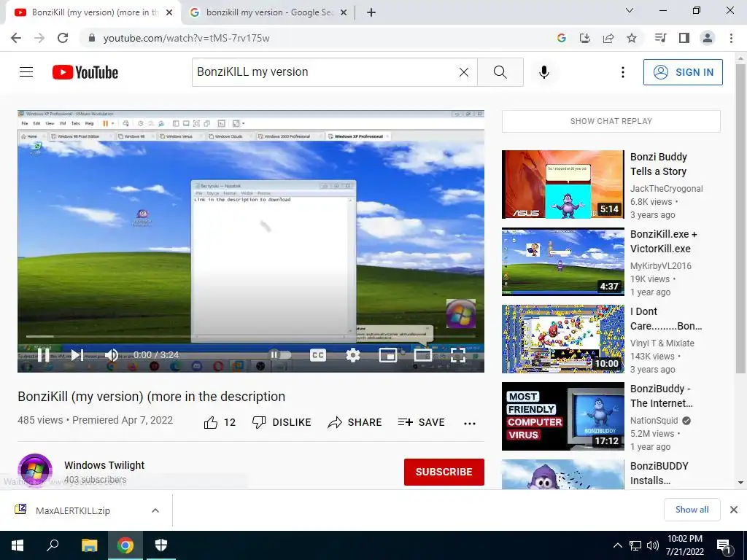Expand MaxALERTKILL.zip download options
This screenshot has width=747, height=560.
(155, 510)
